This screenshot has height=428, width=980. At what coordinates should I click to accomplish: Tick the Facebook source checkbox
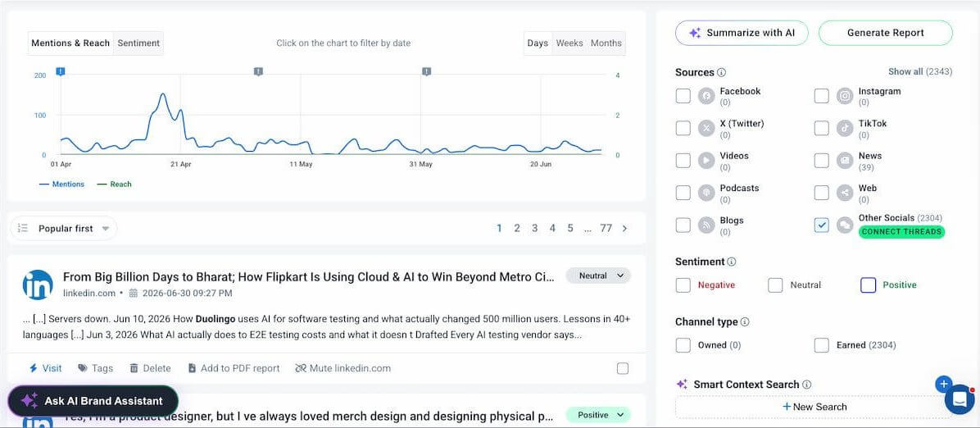[683, 96]
